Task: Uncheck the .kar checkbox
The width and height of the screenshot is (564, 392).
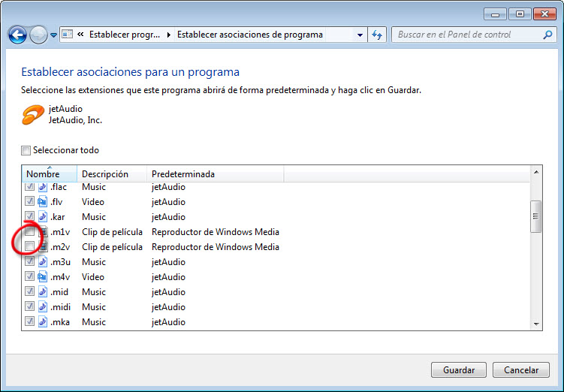Action: pyautogui.click(x=29, y=216)
